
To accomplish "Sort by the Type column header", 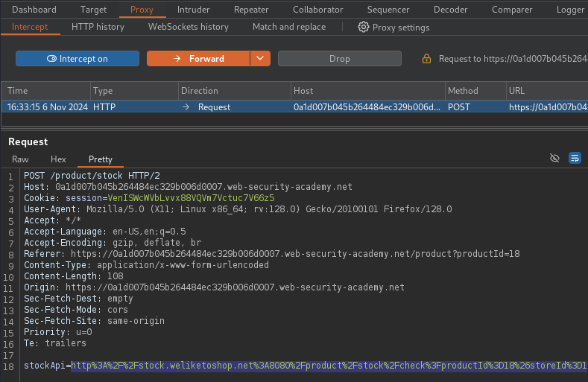I will pos(134,91).
